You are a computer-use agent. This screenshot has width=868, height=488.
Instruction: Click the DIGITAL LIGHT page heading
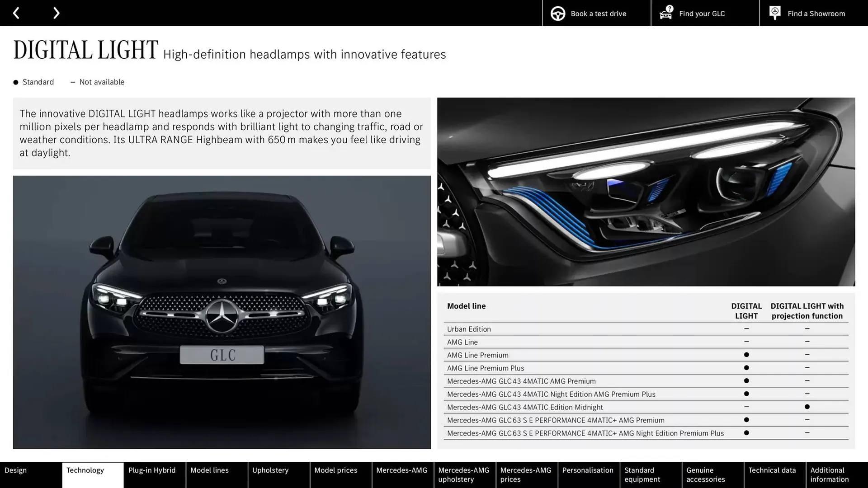86,50
